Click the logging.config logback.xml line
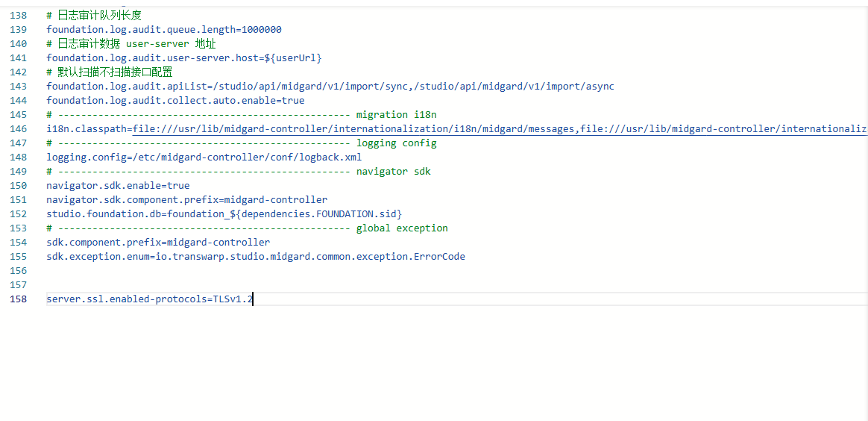The height and width of the screenshot is (421, 868). [204, 158]
